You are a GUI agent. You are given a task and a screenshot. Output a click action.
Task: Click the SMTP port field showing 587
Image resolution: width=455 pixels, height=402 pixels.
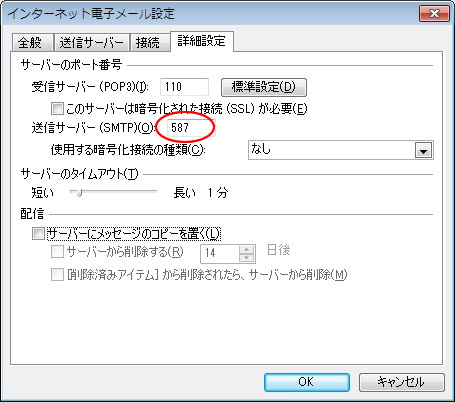[191, 127]
